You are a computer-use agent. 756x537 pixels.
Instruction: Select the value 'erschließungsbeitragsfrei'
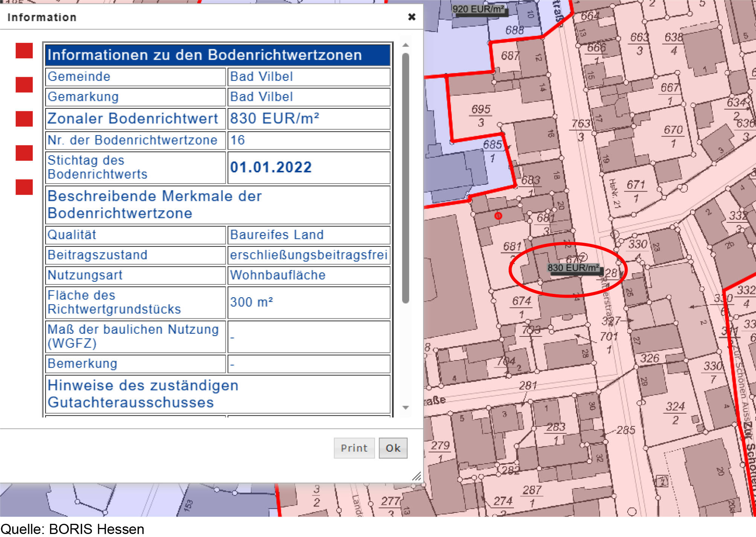[309, 255]
